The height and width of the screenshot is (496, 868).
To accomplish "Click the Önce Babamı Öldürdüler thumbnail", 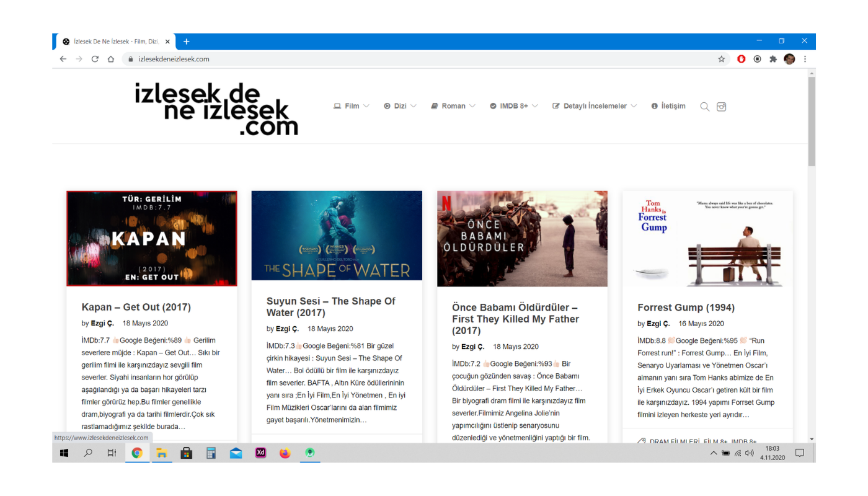I will tap(522, 239).
